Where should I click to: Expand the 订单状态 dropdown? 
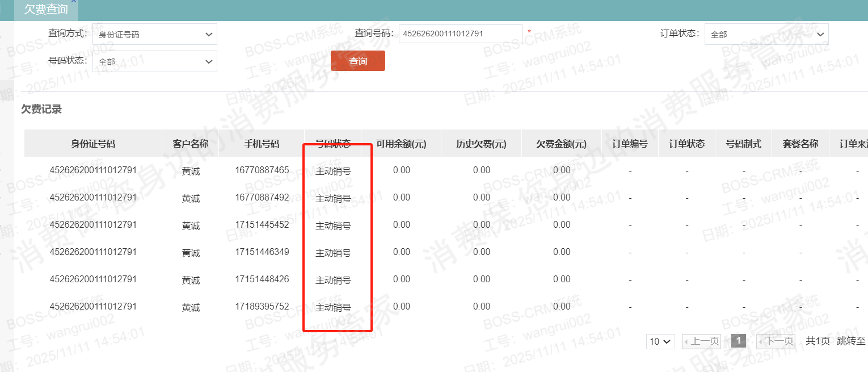[x=766, y=35]
